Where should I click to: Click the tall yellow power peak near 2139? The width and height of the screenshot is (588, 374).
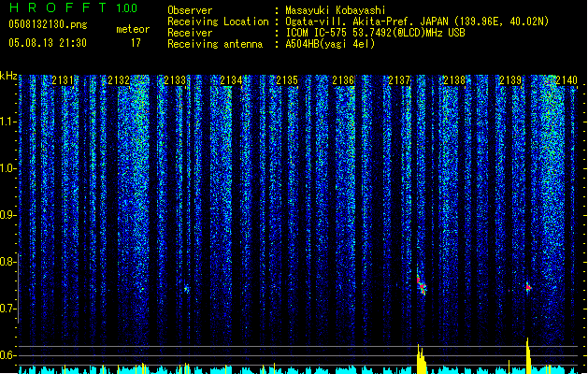[x=528, y=356]
